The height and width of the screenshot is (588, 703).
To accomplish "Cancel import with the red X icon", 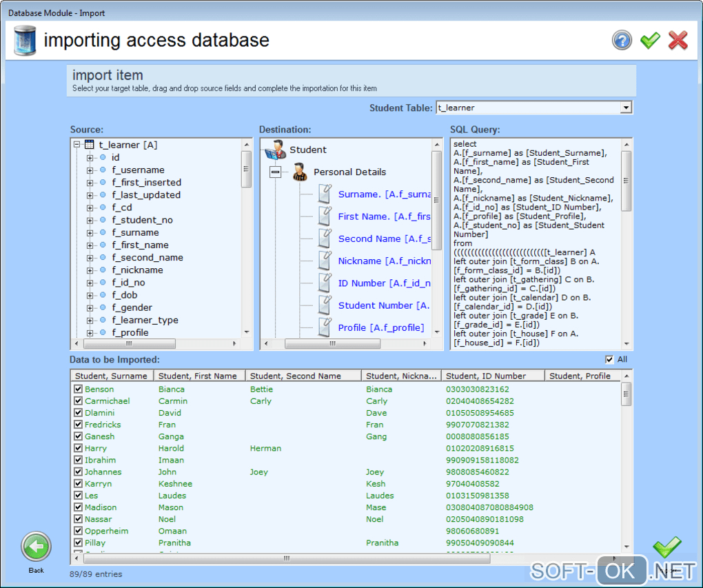I will [677, 41].
